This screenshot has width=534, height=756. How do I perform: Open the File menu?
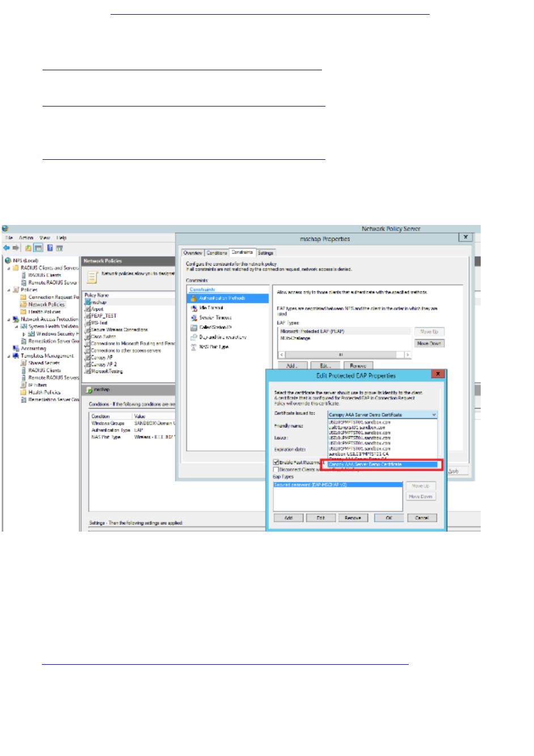coord(9,238)
